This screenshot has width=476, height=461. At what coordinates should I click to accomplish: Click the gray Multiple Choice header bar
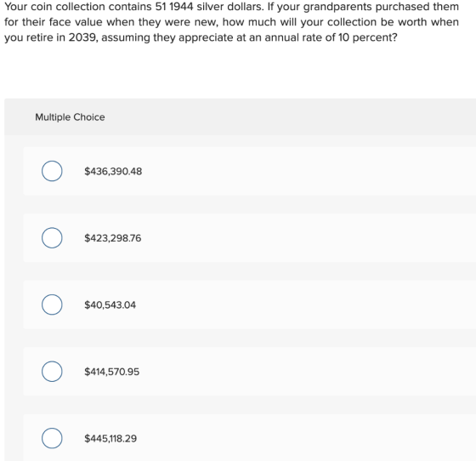pyautogui.click(x=240, y=117)
